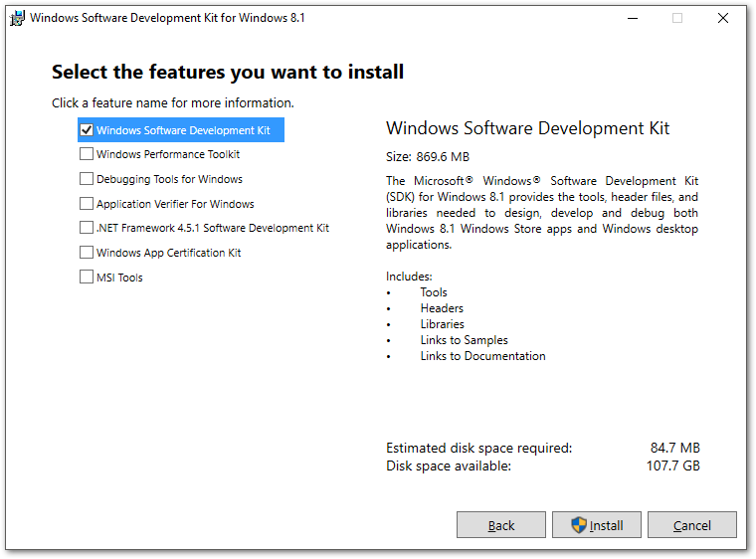This screenshot has width=756, height=559.
Task: Cancel the SDK setup
Action: pyautogui.click(x=692, y=525)
